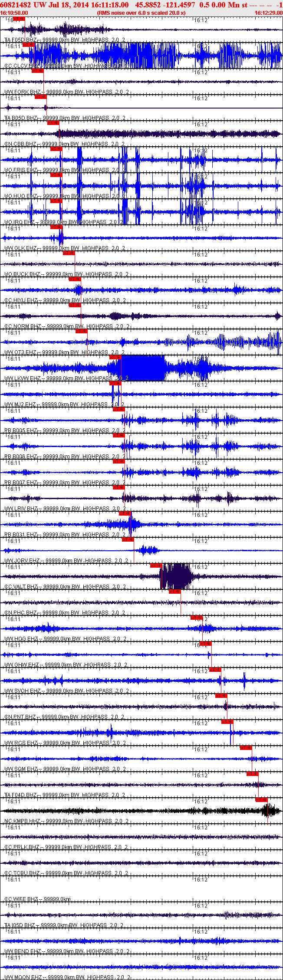This screenshot has width=283, height=980.
Task: Select the CC PRLK BHZ station label
Action: pyautogui.click(x=22, y=847)
